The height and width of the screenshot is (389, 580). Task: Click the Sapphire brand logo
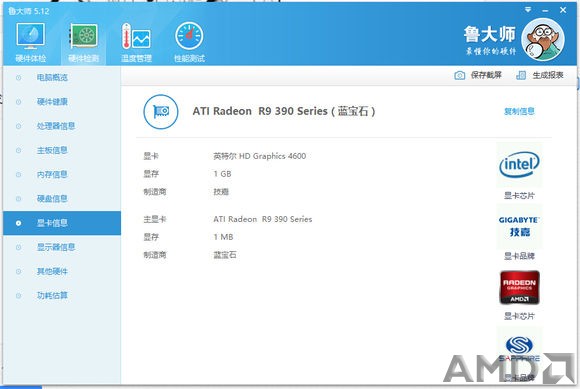click(519, 348)
